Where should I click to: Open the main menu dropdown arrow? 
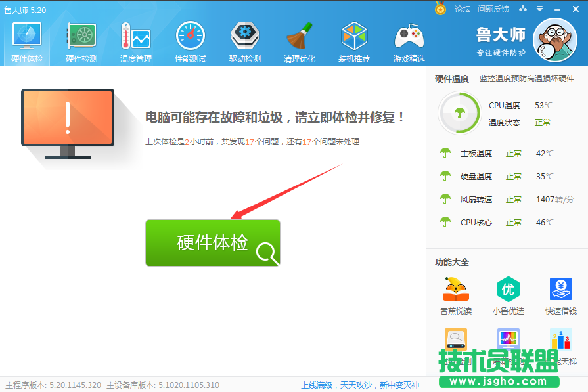pyautogui.click(x=539, y=8)
